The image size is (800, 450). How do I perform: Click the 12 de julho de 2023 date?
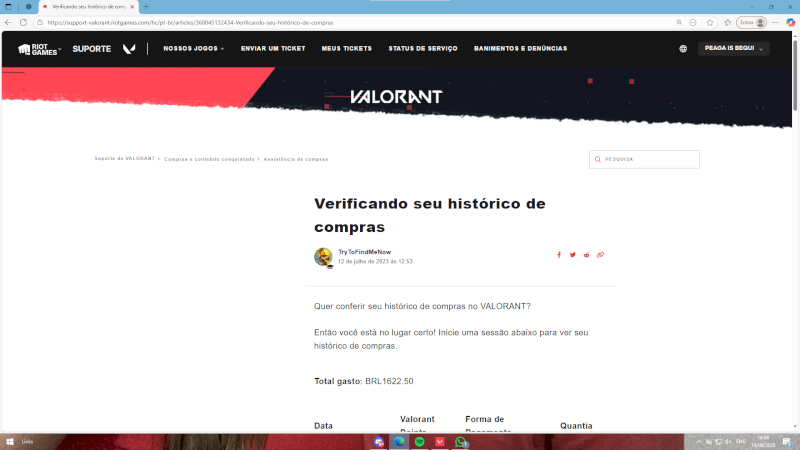pos(375,261)
